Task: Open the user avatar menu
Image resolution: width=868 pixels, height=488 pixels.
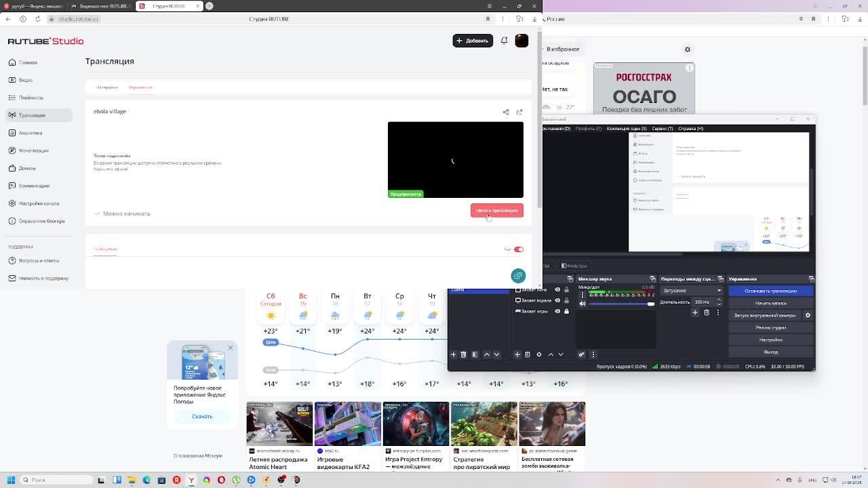Action: pos(521,41)
